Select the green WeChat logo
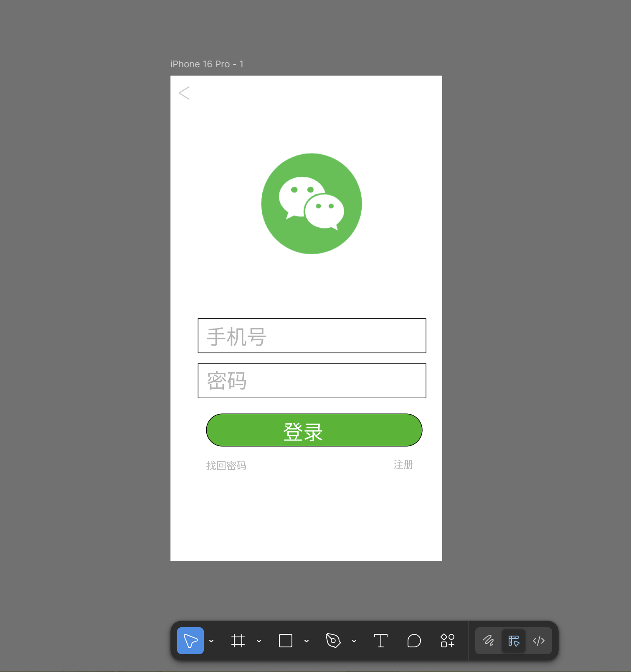The width and height of the screenshot is (631, 672). click(x=312, y=204)
